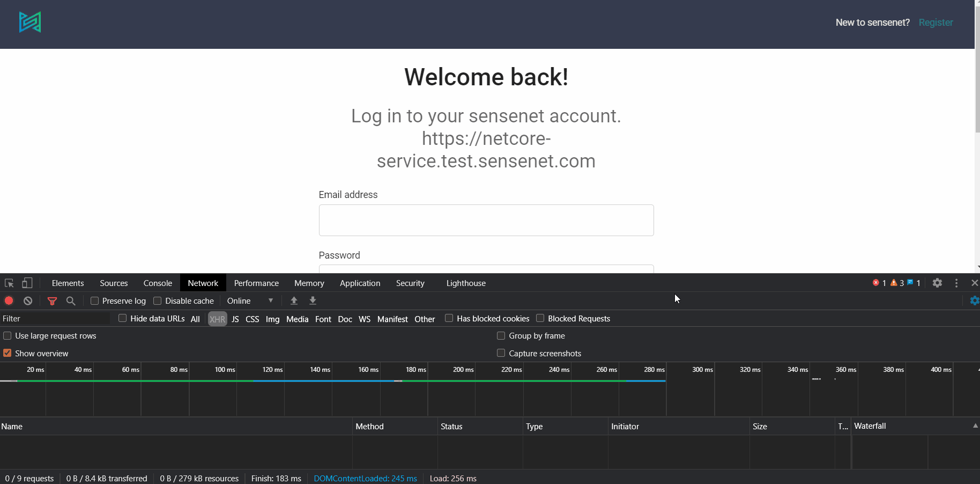Image resolution: width=980 pixels, height=484 pixels.
Task: Click inside the Email address field
Action: [x=486, y=220]
